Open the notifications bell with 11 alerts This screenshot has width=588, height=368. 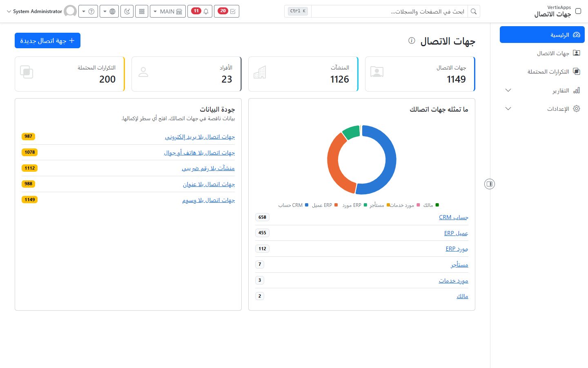[200, 11]
